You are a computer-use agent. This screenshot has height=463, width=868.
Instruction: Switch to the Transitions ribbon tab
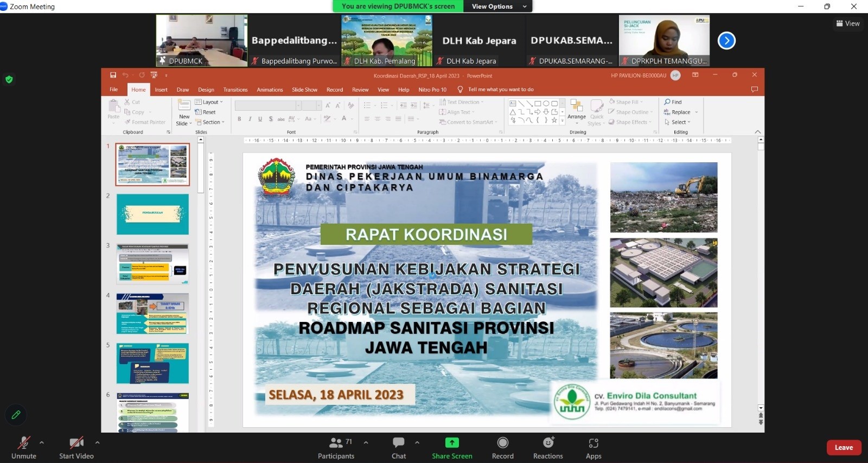(235, 90)
